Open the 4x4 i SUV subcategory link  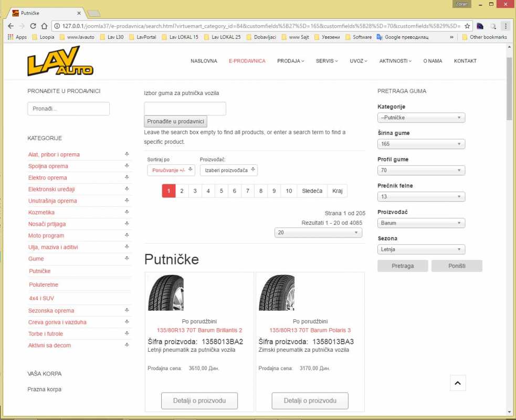coord(41,298)
